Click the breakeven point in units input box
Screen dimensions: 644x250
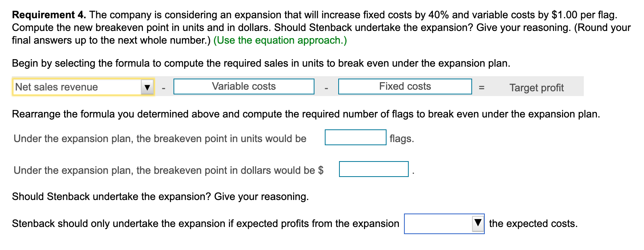point(355,137)
